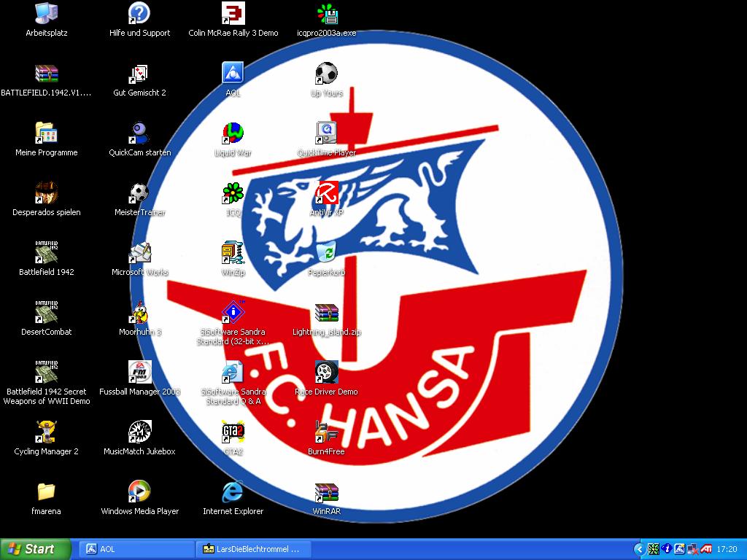Switch to LarsDieBlechtrommel taskbar window
The width and height of the screenshot is (747, 560).
pos(253,549)
